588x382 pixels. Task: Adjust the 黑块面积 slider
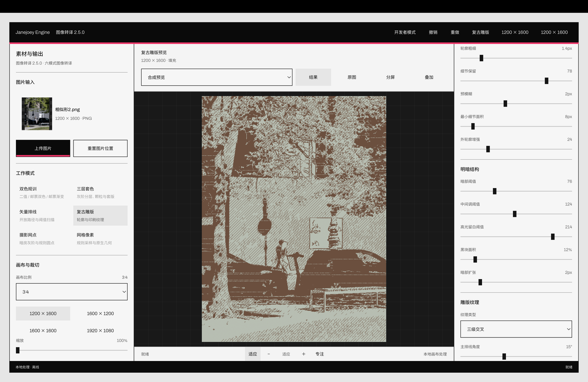point(516,259)
